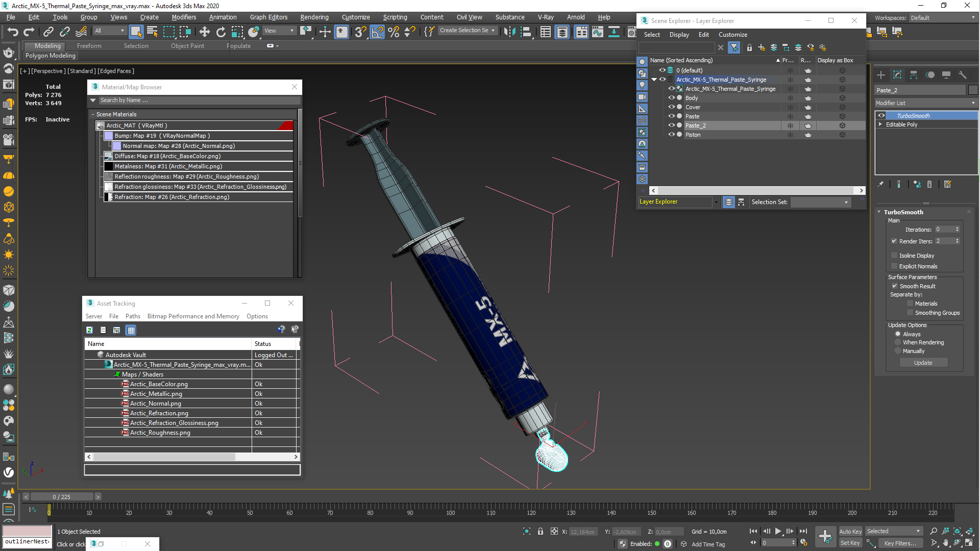Image resolution: width=980 pixels, height=551 pixels.
Task: Uncheck the Smooth Result checkbox
Action: pyautogui.click(x=894, y=286)
